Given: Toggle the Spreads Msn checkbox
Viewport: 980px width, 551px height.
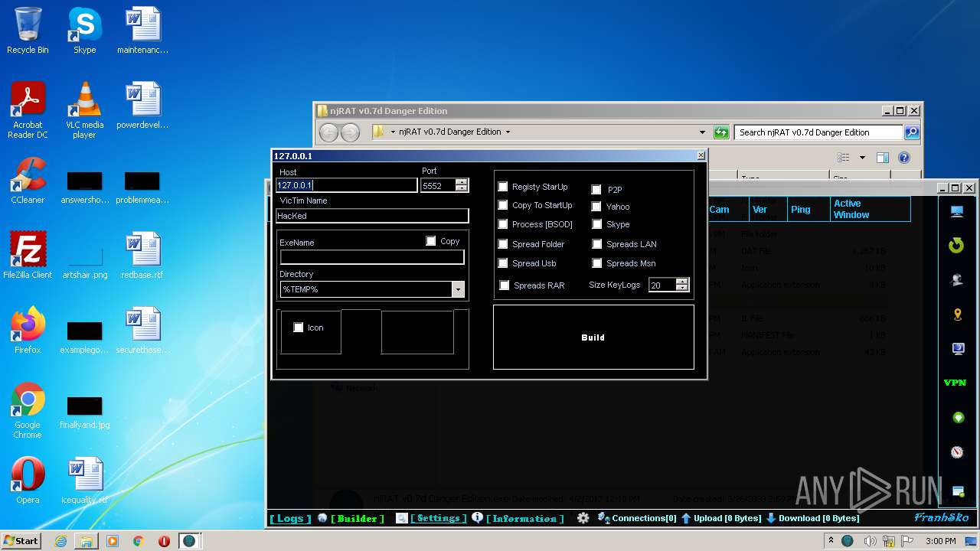Looking at the screenshot, I should [x=596, y=263].
